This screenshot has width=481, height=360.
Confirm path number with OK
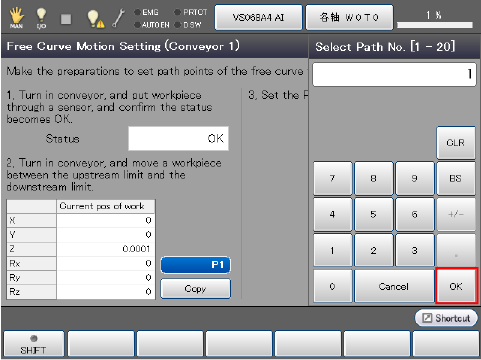pyautogui.click(x=456, y=286)
